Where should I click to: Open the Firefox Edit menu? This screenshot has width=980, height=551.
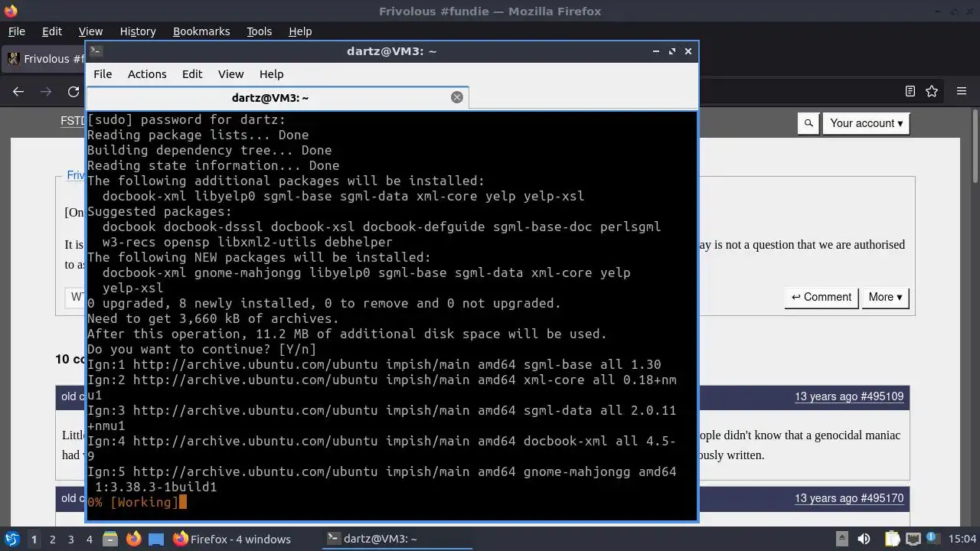(52, 31)
